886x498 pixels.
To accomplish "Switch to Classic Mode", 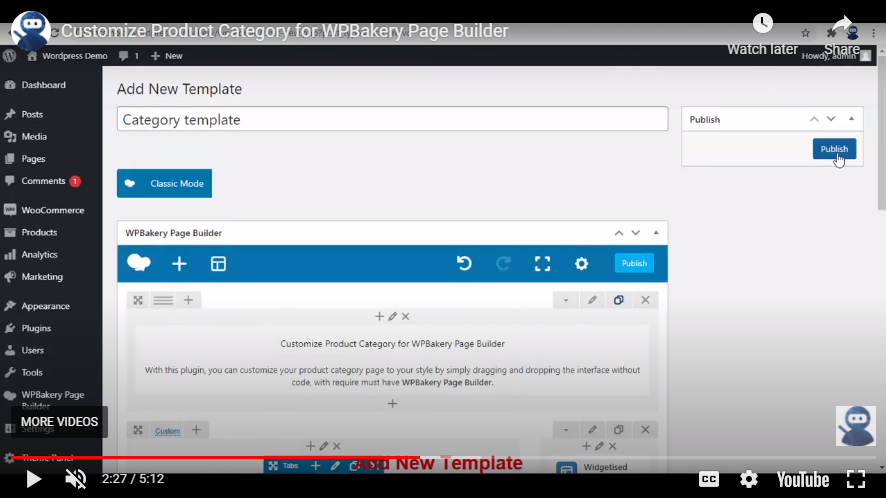I will click(x=164, y=183).
